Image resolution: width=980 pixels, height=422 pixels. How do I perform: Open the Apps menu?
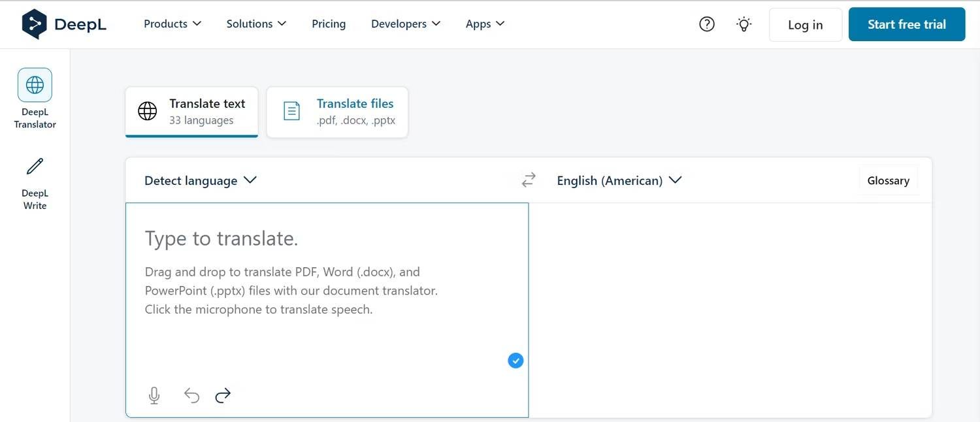(x=485, y=24)
